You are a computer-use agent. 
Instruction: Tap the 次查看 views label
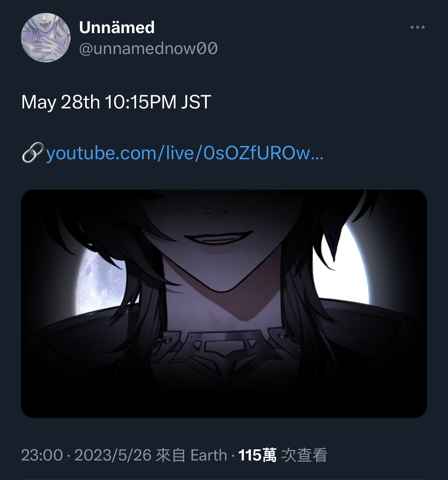[x=304, y=455]
